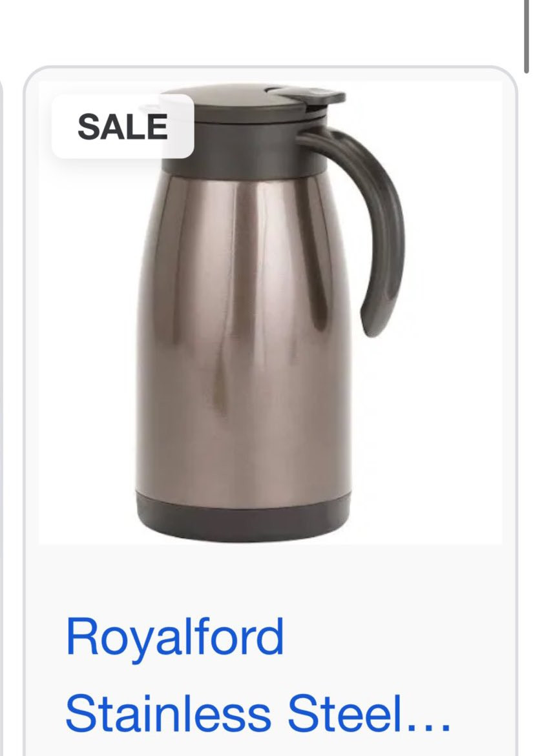Click the vertical scrollbar thumb at the top right
Screen dimensions: 533x756
click(x=528, y=36)
